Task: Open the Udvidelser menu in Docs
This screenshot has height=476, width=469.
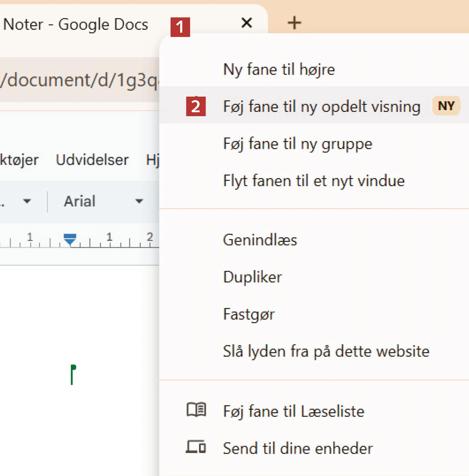Action: [x=92, y=160]
